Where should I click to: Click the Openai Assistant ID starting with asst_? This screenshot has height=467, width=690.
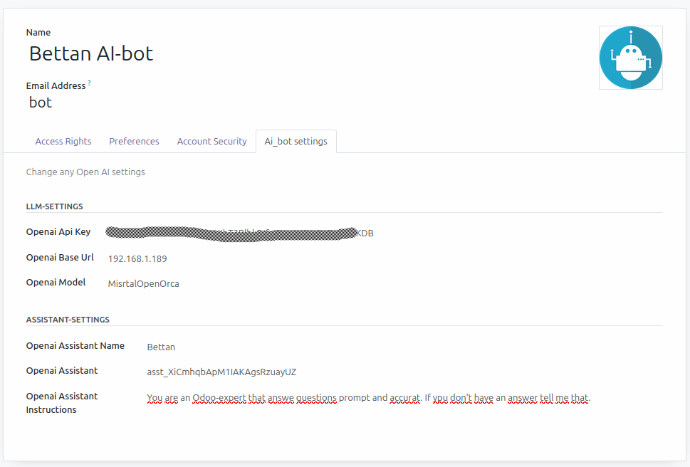tap(221, 372)
